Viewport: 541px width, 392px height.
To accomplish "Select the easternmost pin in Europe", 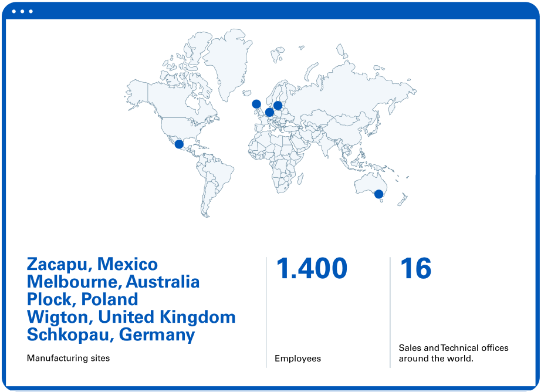I will 278,105.
